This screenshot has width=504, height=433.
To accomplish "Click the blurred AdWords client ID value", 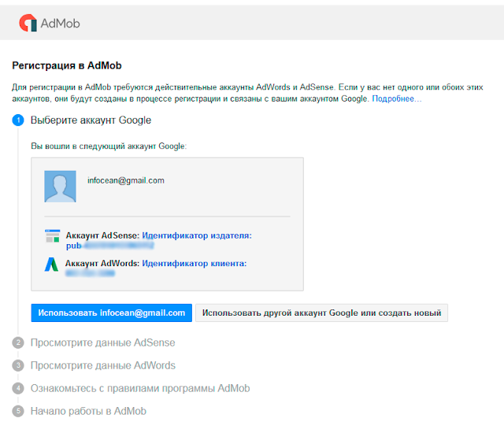I will 90,273.
